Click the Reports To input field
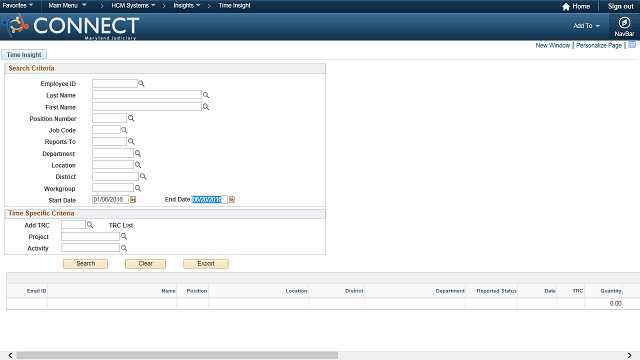640x360 pixels. click(x=109, y=142)
